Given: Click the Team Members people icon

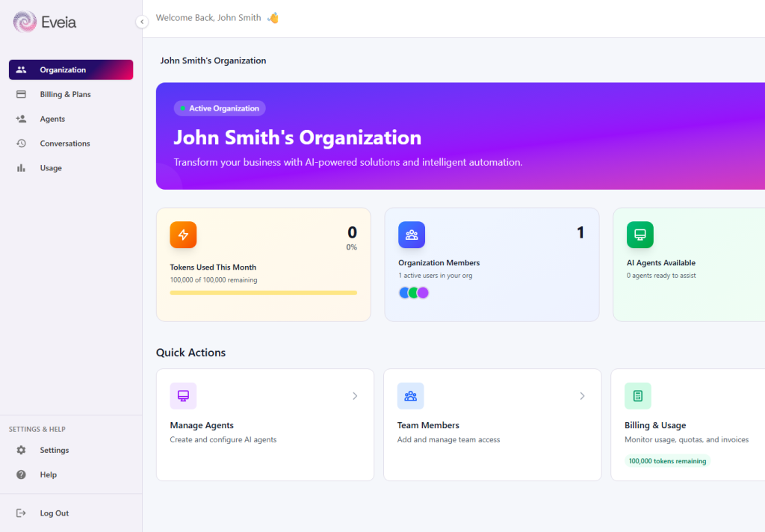Looking at the screenshot, I should (410, 396).
